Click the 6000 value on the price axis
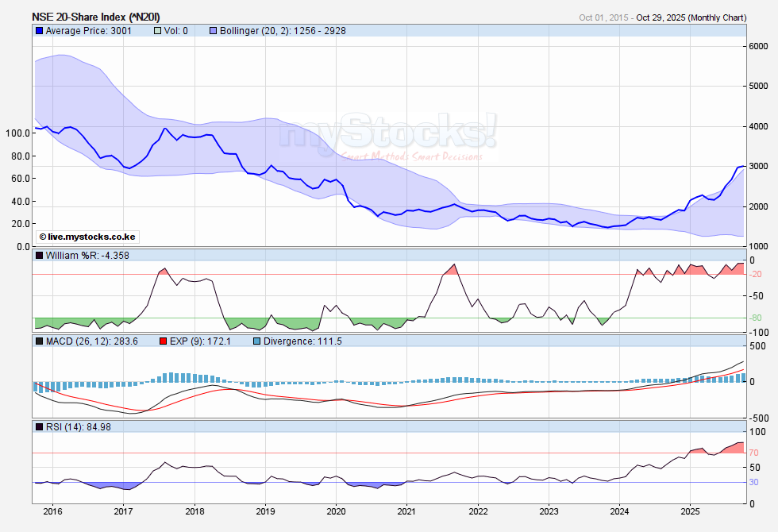This screenshot has height=532, width=778. coord(758,46)
